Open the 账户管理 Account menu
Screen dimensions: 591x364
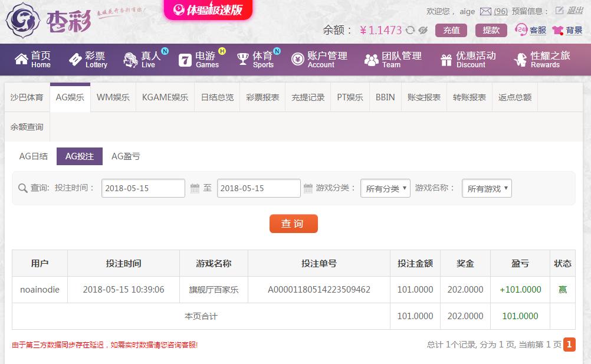pos(319,60)
